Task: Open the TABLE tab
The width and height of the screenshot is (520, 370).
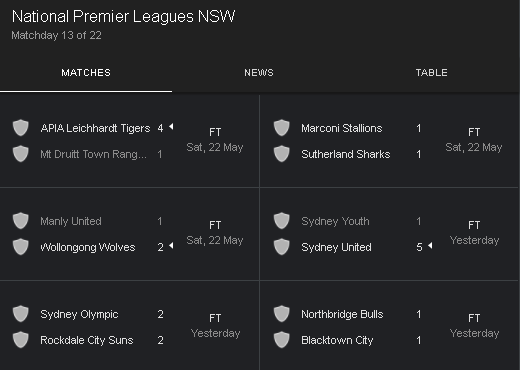Action: [432, 73]
